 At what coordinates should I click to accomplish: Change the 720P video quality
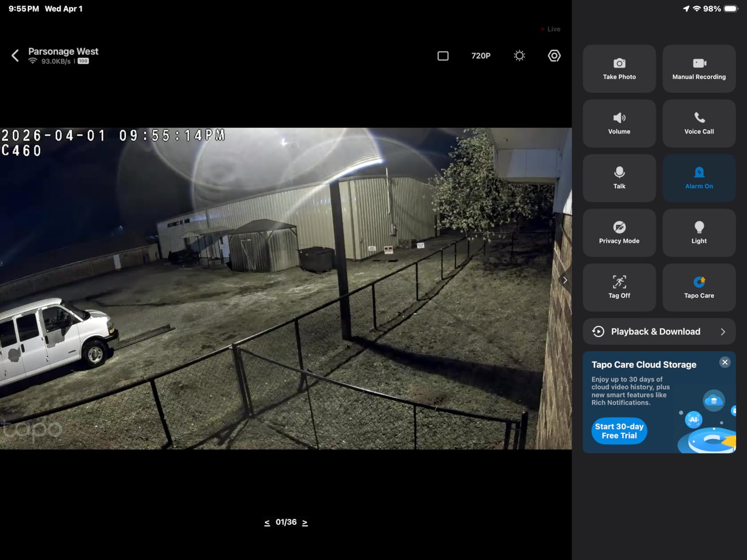pyautogui.click(x=481, y=56)
